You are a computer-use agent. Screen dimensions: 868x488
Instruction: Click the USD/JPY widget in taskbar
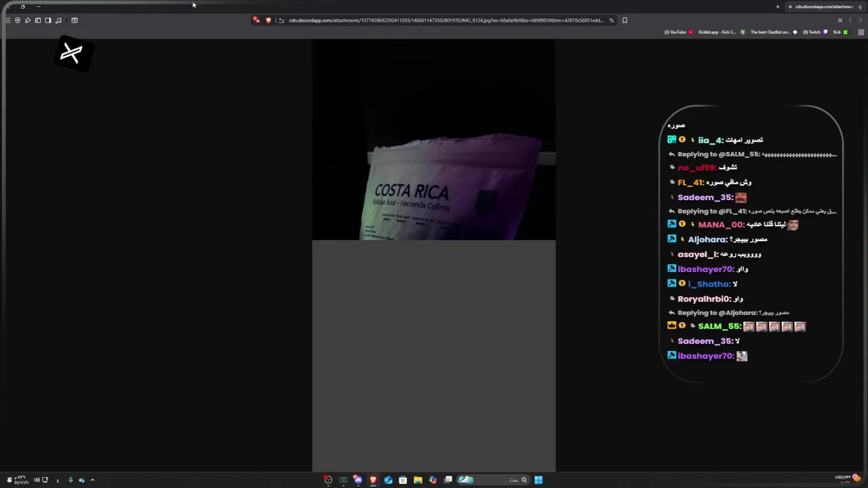pyautogui.click(x=848, y=479)
